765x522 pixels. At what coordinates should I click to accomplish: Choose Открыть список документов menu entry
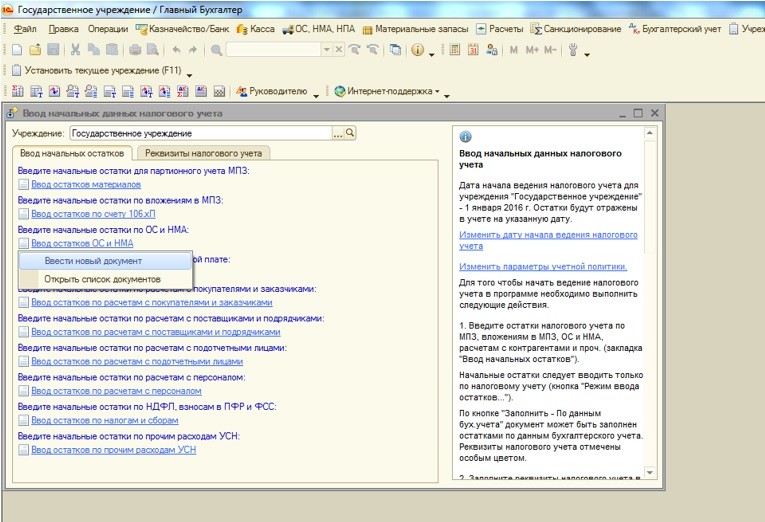101,278
